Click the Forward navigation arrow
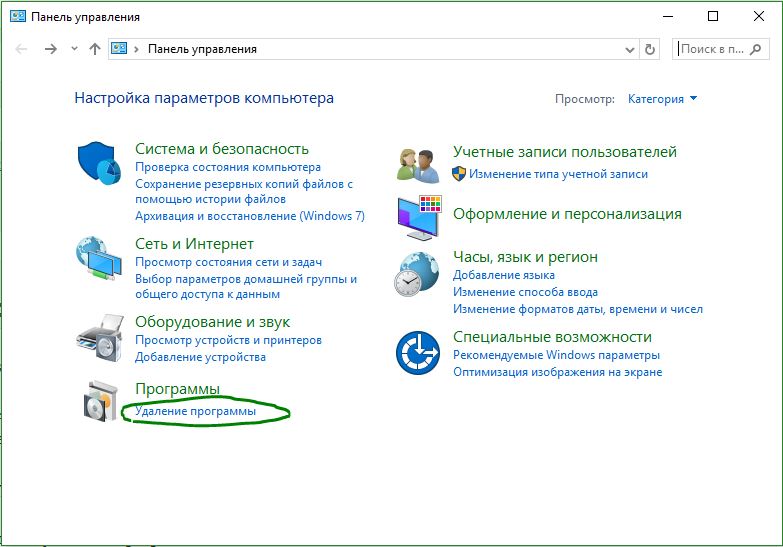This screenshot has width=783, height=547. pyautogui.click(x=50, y=49)
